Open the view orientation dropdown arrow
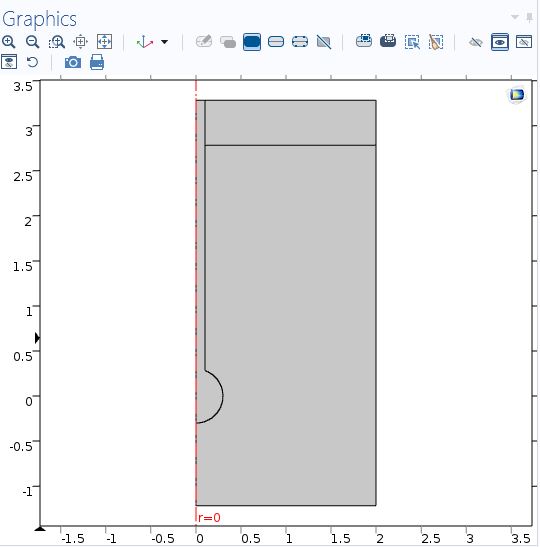 pyautogui.click(x=164, y=42)
